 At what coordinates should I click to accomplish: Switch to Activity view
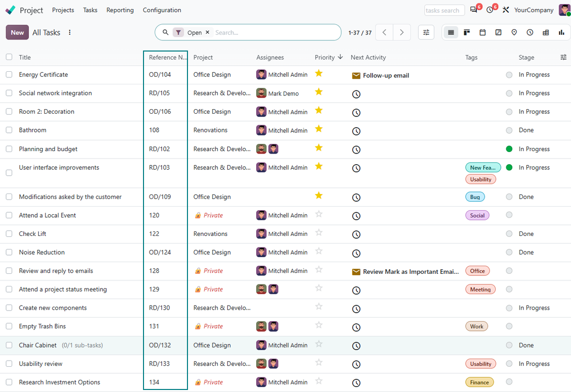pos(530,32)
